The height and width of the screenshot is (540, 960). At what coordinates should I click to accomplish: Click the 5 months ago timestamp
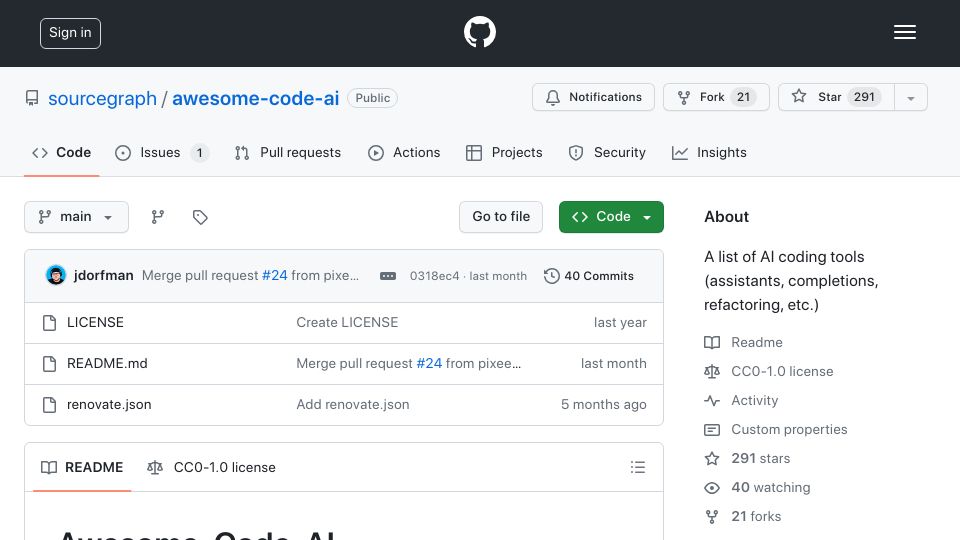pyautogui.click(x=604, y=405)
